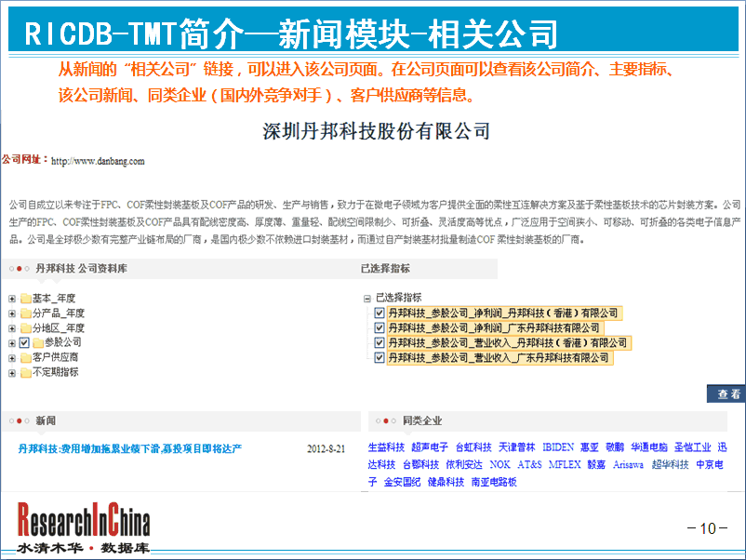Click the 不定期指标 folder icon
This screenshot has height=560, width=746.
(x=26, y=372)
